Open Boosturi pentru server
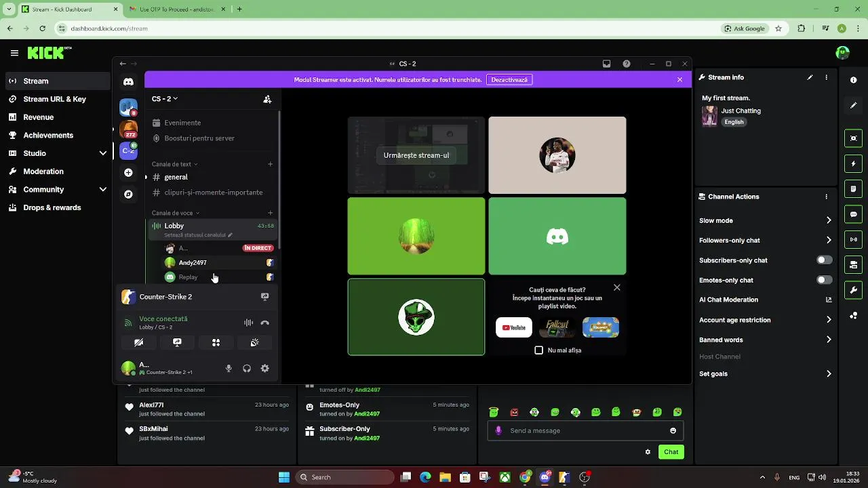868x488 pixels. click(x=212, y=138)
